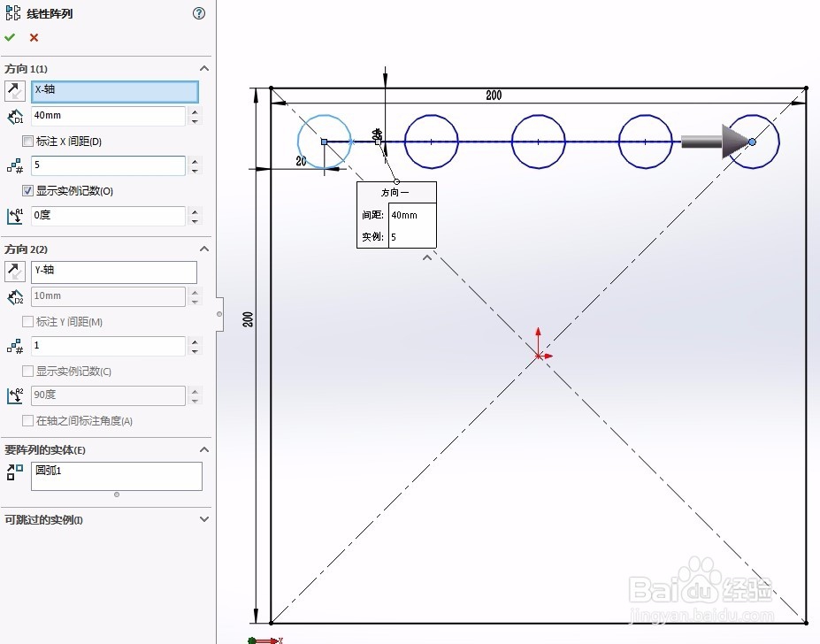Uncheck 显示实例记数(O) checkbox

27,191
